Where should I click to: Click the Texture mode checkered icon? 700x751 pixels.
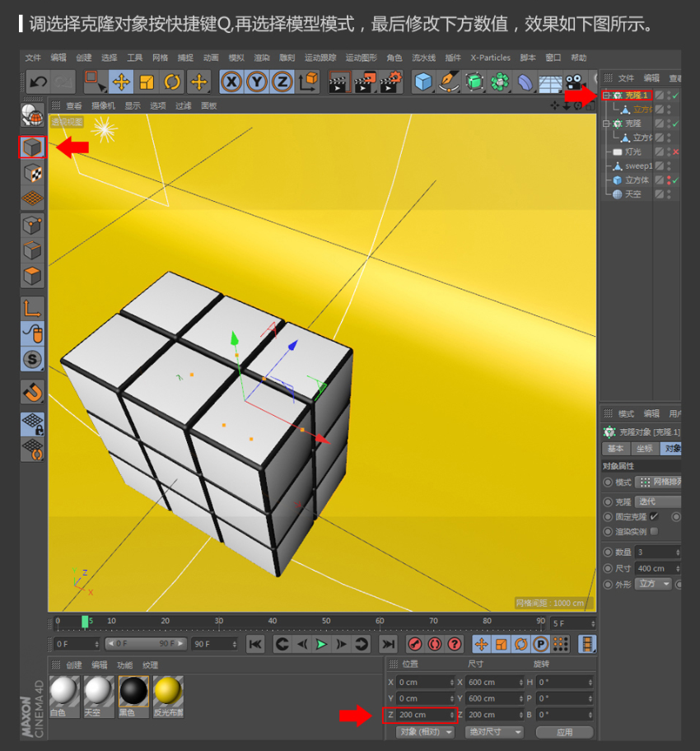32,173
